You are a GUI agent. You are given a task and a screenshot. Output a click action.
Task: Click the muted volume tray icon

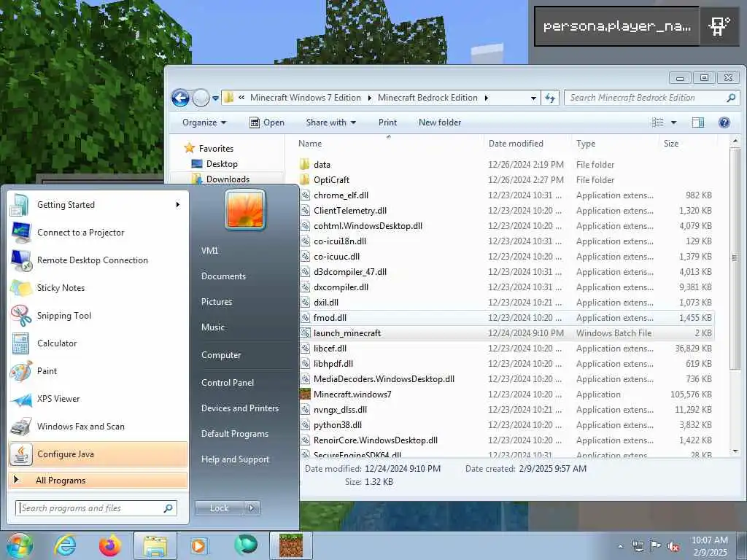(673, 546)
